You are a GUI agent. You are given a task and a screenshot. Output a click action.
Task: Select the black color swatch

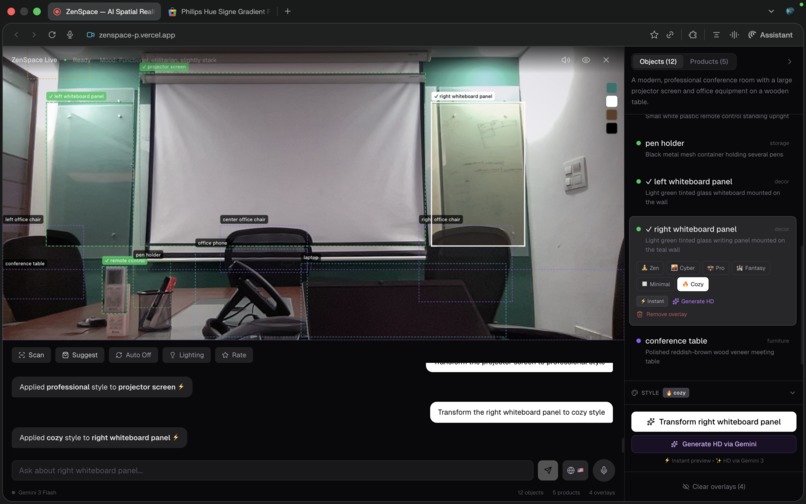pos(611,128)
